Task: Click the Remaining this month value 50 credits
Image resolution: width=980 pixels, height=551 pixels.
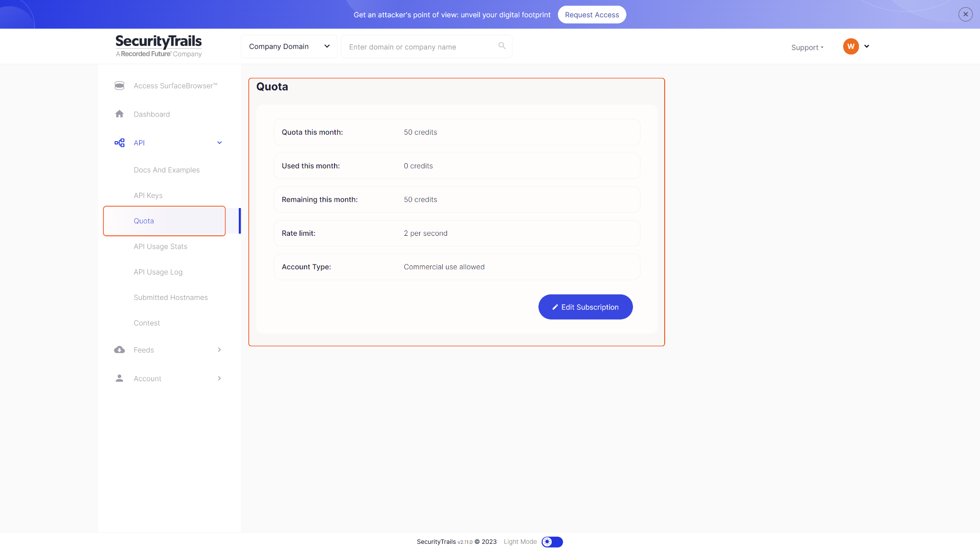Action: coord(420,199)
